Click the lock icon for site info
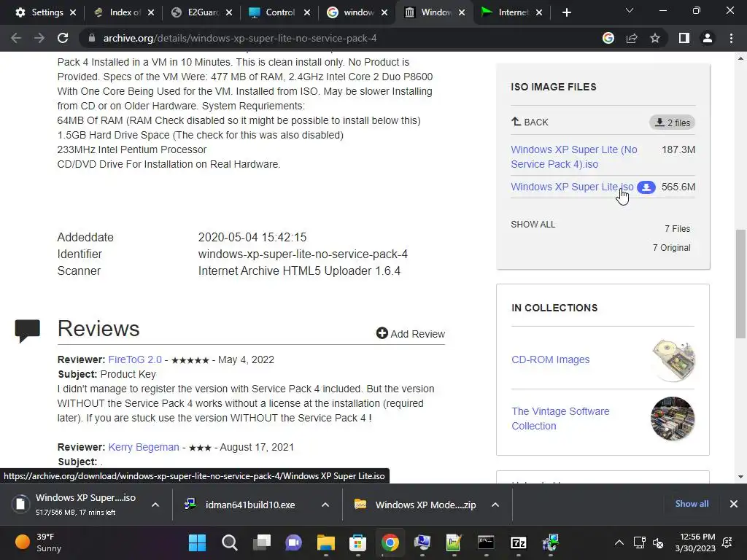 coord(92,38)
